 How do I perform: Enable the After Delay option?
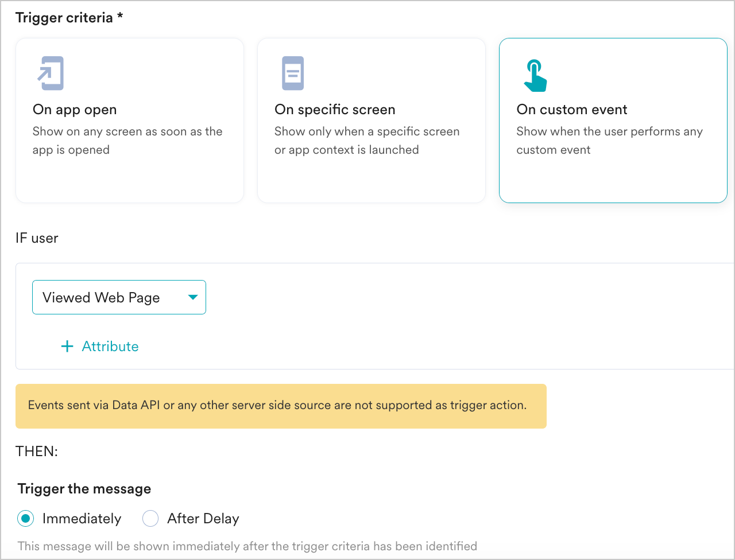point(150,518)
